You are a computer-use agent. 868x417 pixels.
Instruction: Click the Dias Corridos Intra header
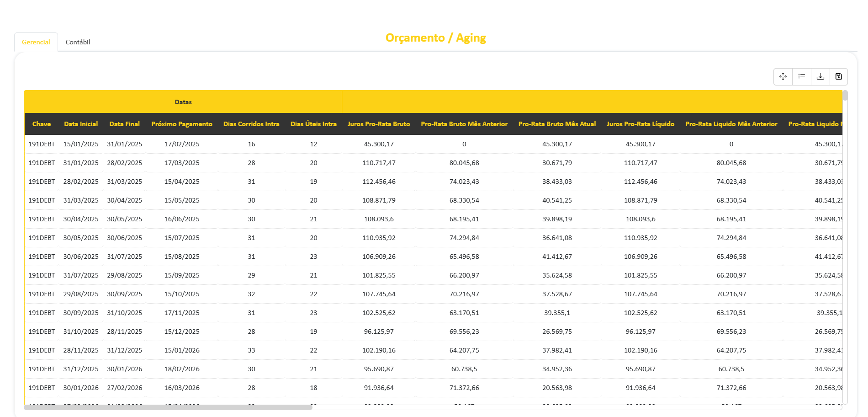251,124
